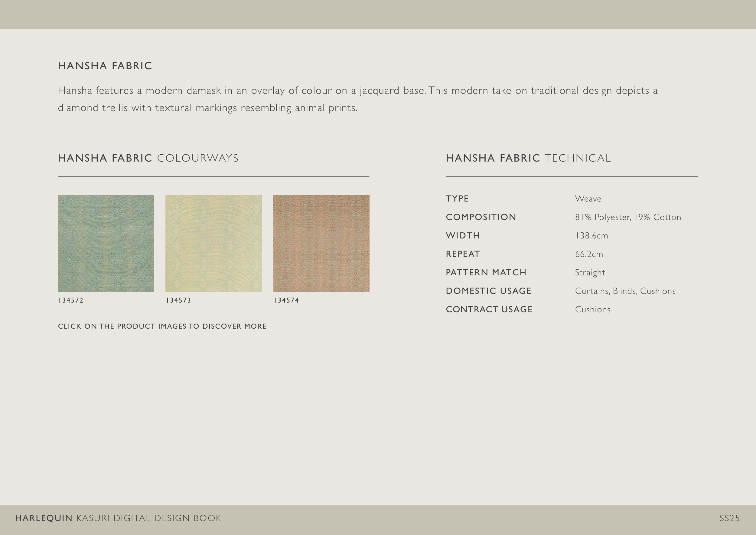The width and height of the screenshot is (756, 535).
Task: Click the 134573 colourway code label
Action: pyautogui.click(x=178, y=300)
